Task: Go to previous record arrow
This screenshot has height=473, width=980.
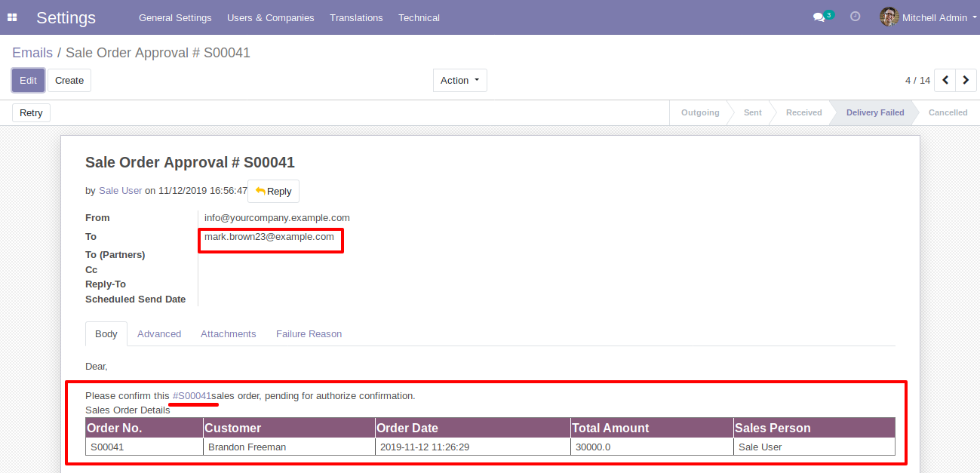Action: pyautogui.click(x=945, y=80)
